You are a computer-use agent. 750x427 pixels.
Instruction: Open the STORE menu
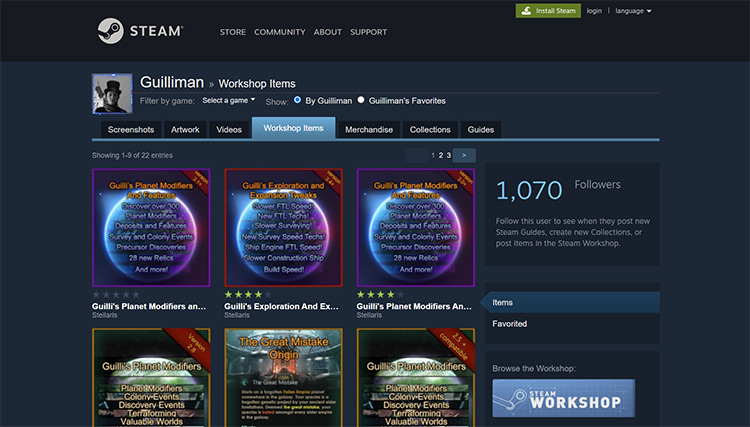coord(232,32)
